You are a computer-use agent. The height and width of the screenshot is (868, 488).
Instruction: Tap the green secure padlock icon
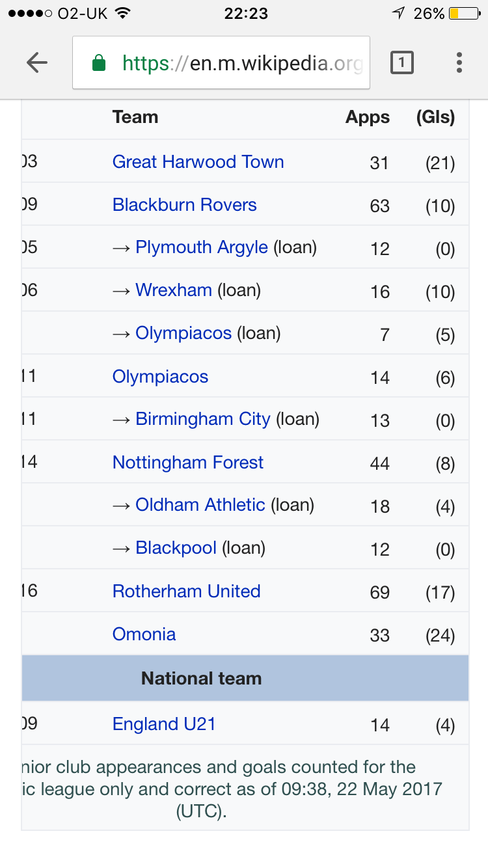coord(99,62)
